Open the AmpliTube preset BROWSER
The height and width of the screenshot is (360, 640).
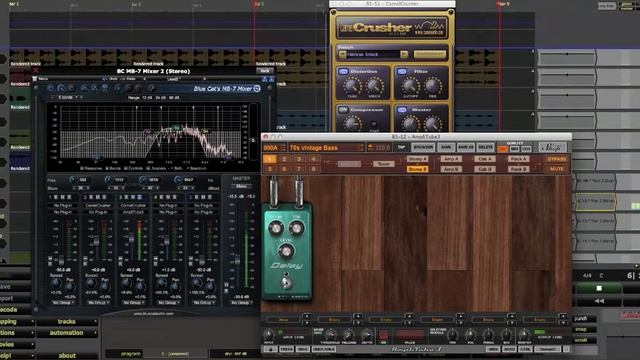[423, 147]
